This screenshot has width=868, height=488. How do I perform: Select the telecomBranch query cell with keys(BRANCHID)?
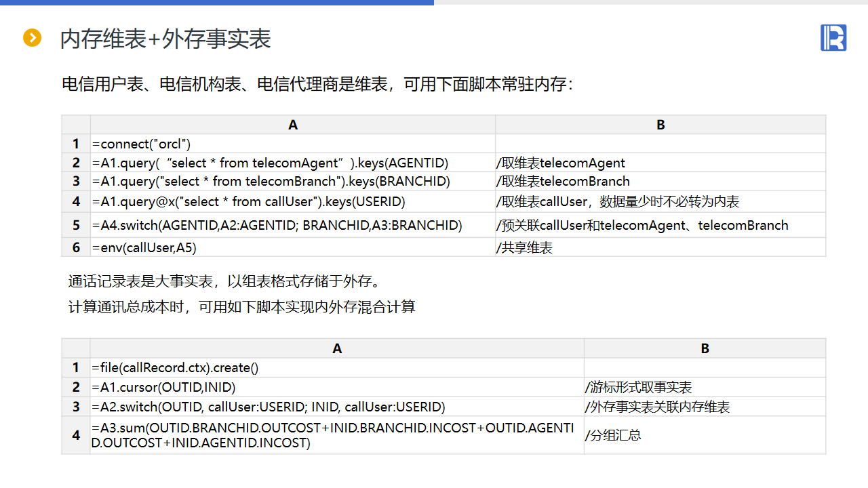pos(293,182)
